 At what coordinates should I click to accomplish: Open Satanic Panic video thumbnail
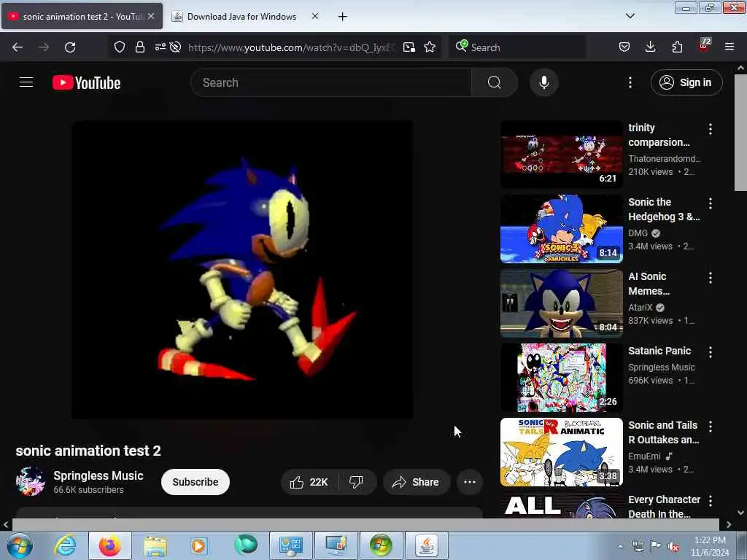pyautogui.click(x=562, y=378)
